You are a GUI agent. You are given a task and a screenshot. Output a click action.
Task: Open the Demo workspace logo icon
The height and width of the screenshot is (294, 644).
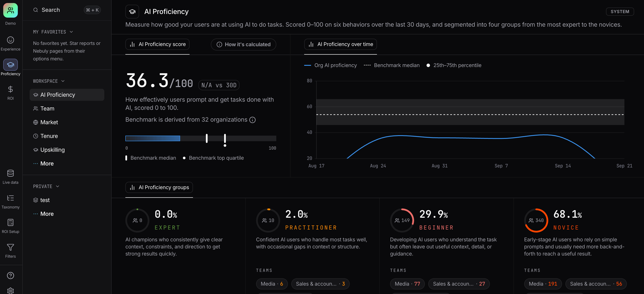point(10,11)
